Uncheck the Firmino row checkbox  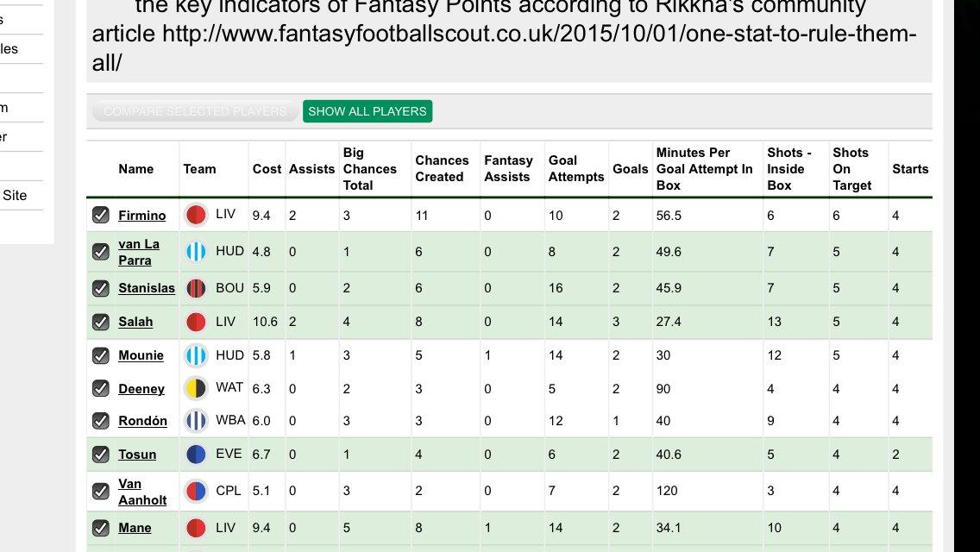pyautogui.click(x=101, y=215)
